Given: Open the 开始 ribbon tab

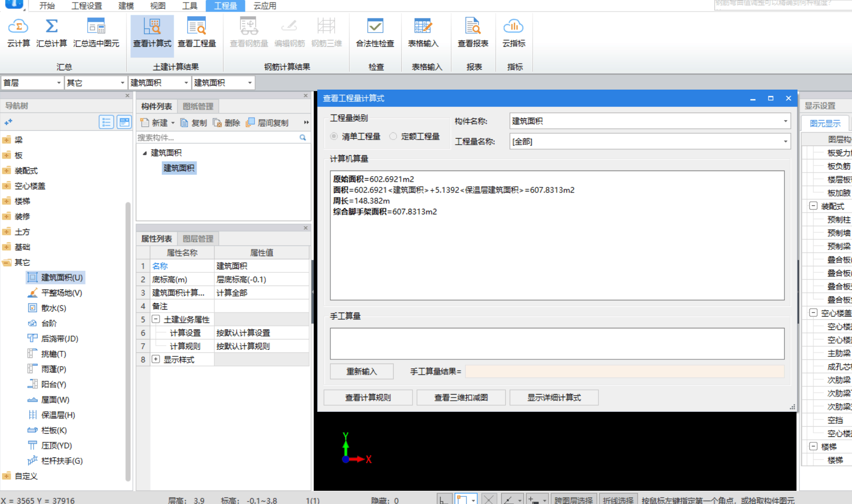Looking at the screenshot, I should click(x=47, y=6).
